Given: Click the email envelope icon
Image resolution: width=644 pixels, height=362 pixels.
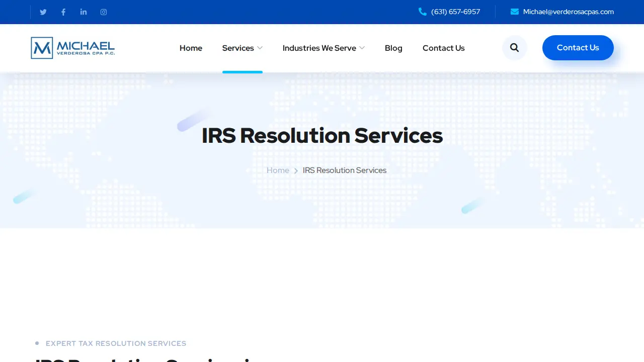Looking at the screenshot, I should (515, 12).
